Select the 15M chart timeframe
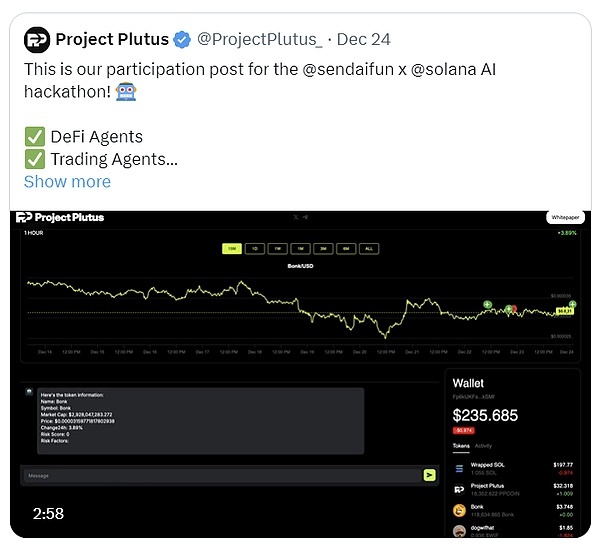 (x=231, y=248)
